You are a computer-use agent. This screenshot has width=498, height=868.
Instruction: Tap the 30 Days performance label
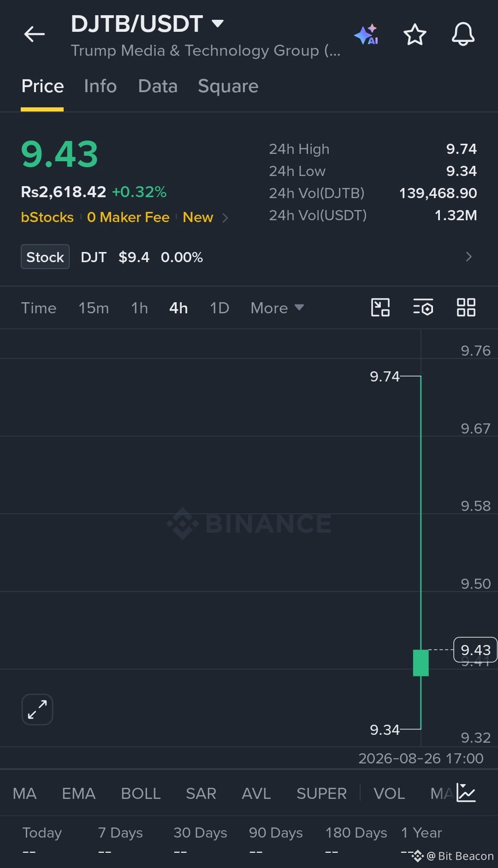200,833
